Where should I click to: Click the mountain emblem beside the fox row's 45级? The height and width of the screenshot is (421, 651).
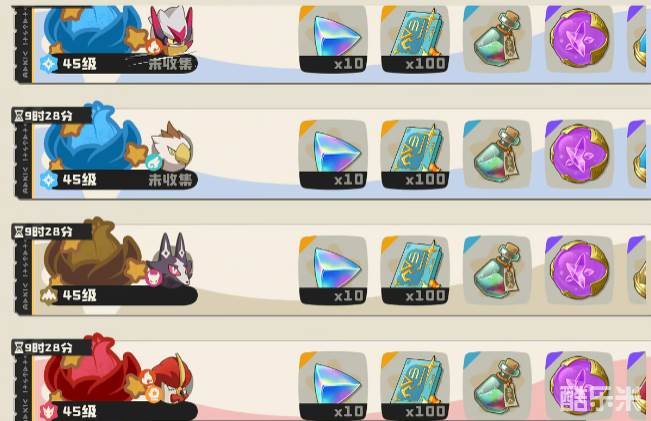point(49,296)
